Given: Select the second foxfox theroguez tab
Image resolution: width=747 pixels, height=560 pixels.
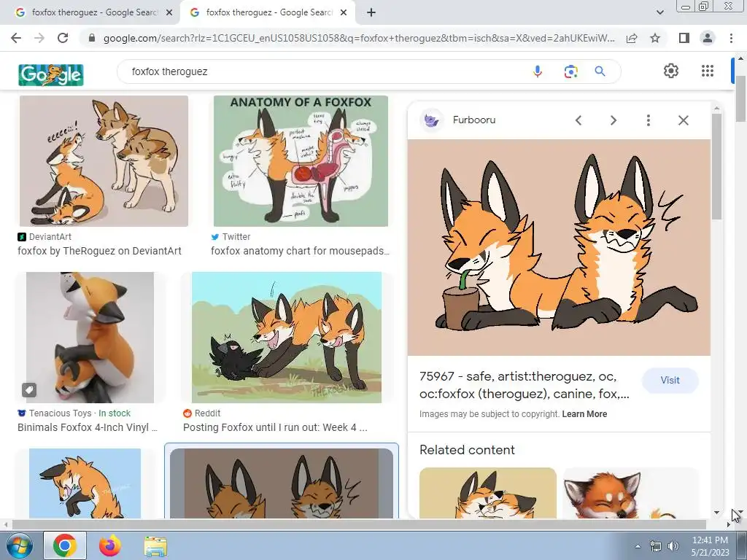Looking at the screenshot, I should [x=267, y=13].
